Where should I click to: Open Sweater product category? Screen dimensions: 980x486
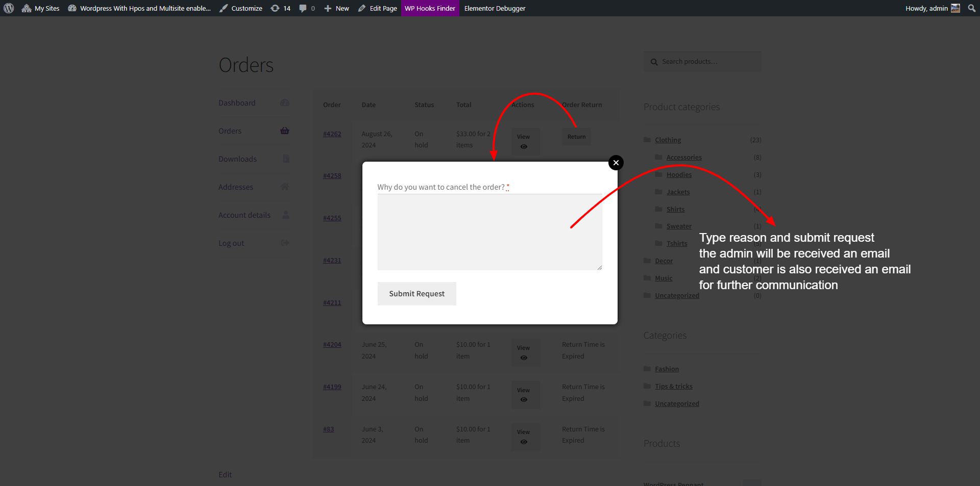tap(679, 226)
